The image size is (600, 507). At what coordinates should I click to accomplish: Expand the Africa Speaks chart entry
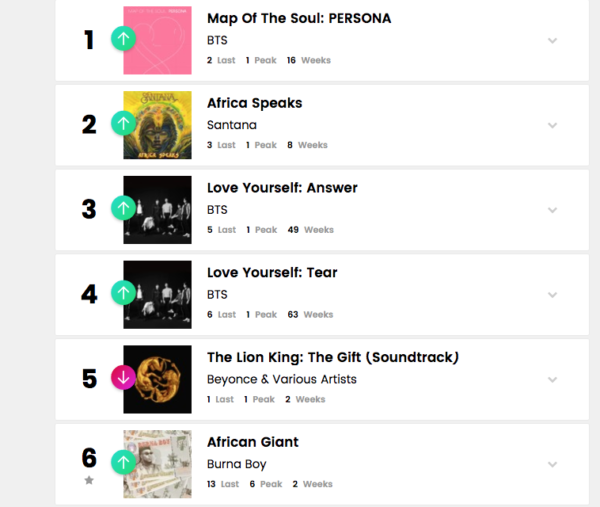552,125
